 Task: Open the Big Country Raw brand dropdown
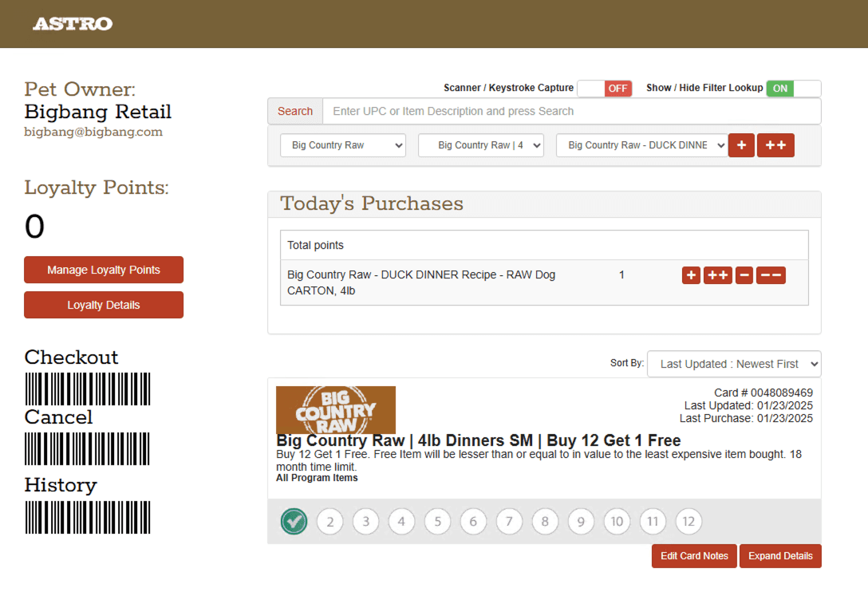pyautogui.click(x=343, y=145)
